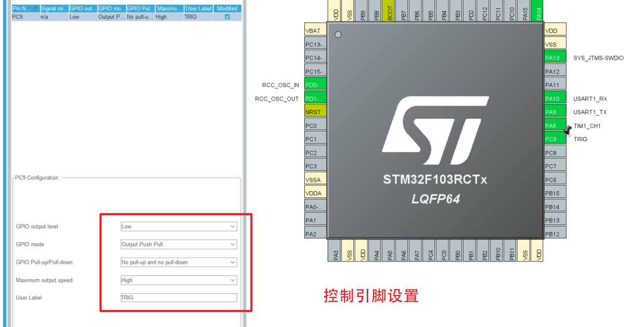
Task: Click the SYS_JTMS-SWDIO signal label
Action: (x=598, y=58)
